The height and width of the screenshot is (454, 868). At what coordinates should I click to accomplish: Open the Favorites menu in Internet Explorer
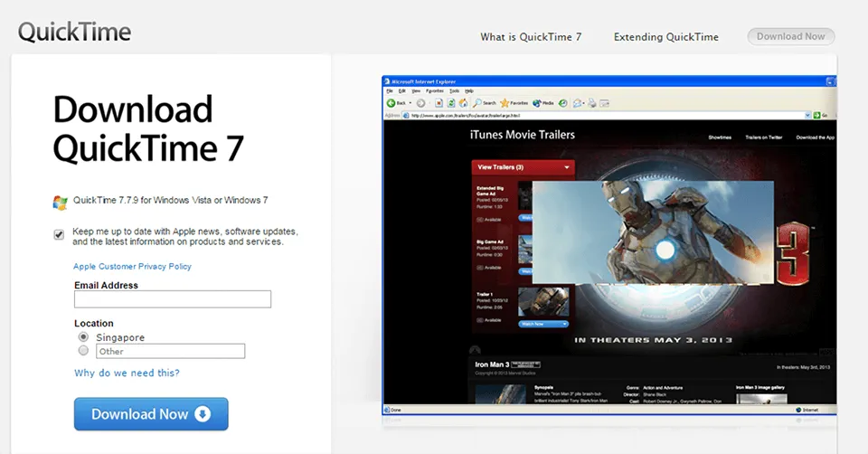pos(435,90)
